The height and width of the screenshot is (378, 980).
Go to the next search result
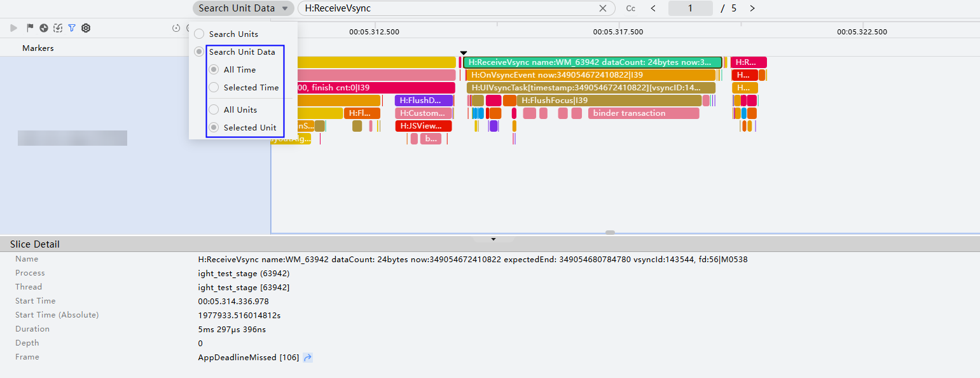click(752, 8)
